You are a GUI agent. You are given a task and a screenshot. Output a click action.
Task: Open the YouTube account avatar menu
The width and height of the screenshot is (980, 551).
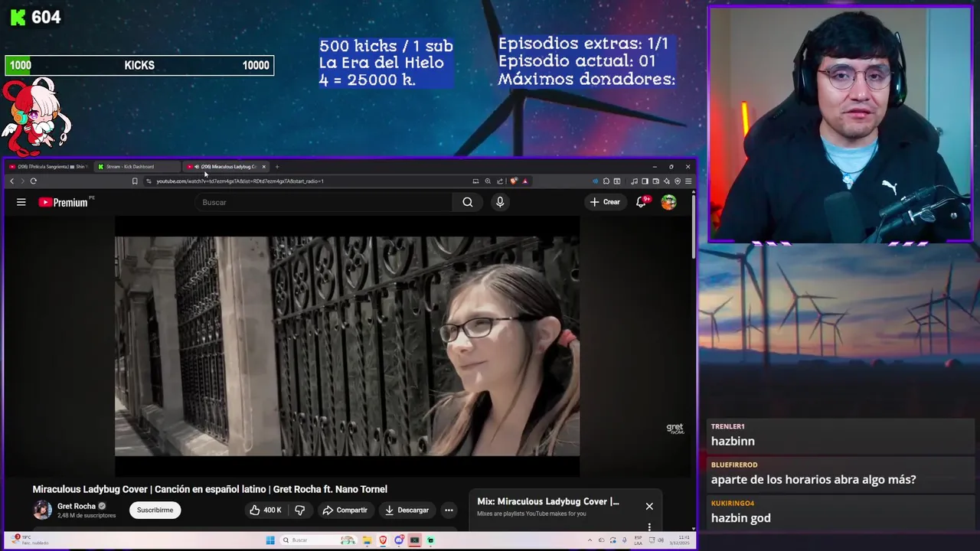[x=669, y=202]
